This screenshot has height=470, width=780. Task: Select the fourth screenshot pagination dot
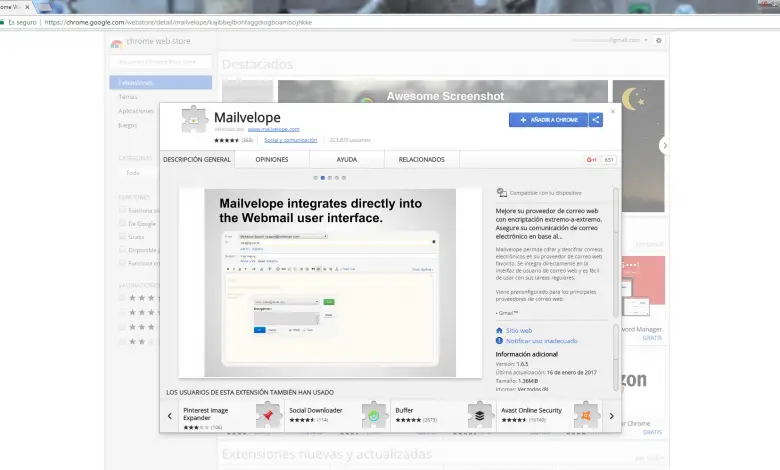click(337, 178)
